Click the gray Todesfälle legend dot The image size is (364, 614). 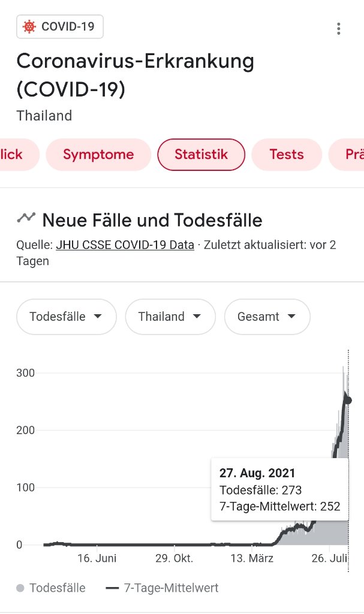[x=20, y=588]
